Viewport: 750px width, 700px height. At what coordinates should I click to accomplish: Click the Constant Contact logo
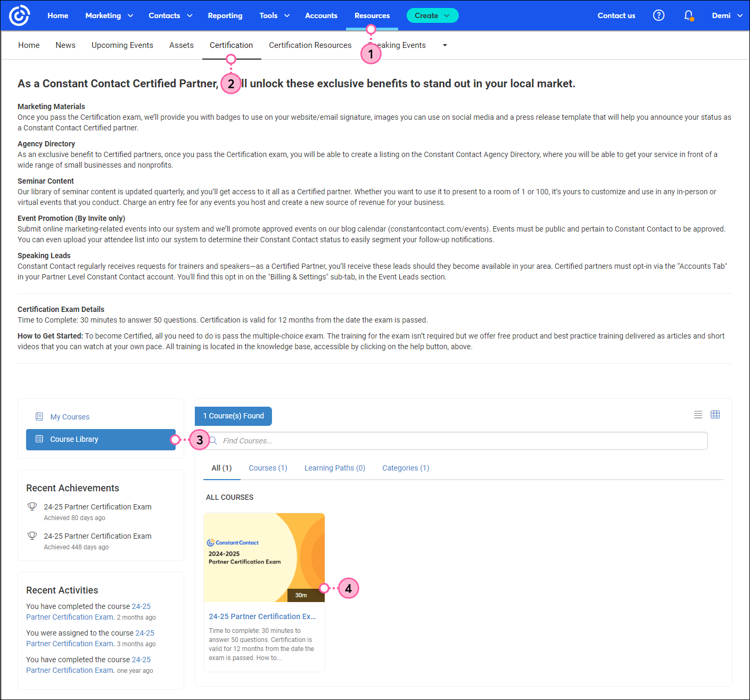click(19, 15)
